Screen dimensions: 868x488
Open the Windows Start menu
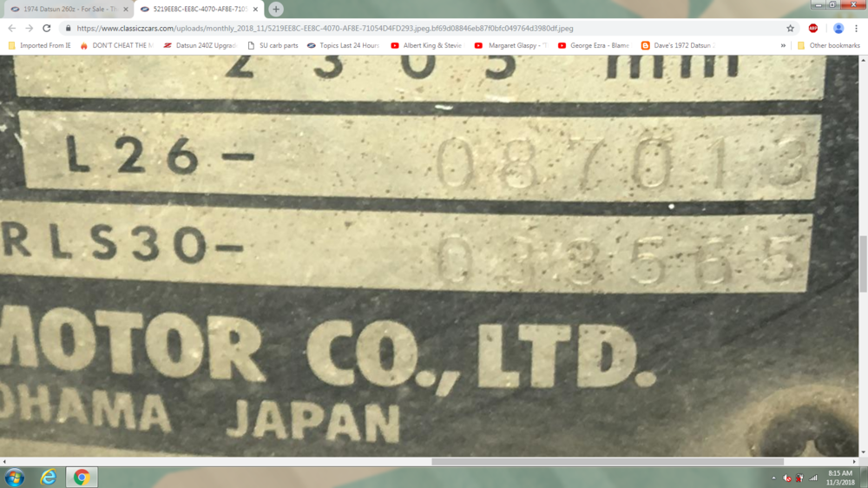point(15,477)
